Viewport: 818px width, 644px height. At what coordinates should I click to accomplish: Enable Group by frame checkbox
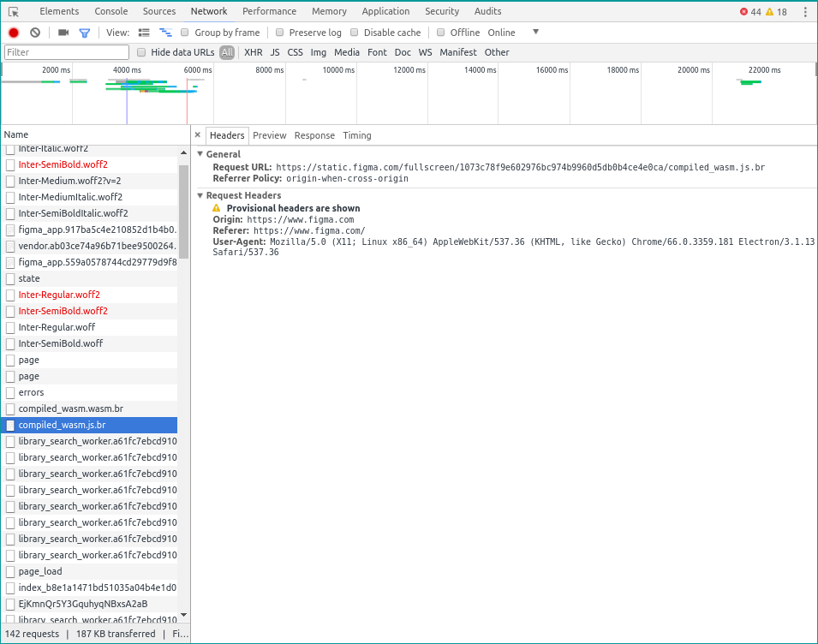185,33
